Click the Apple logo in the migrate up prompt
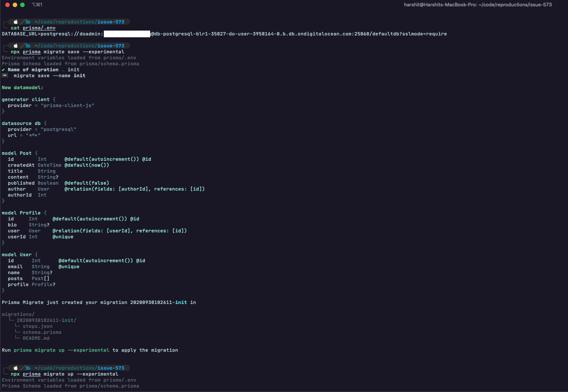Image resolution: width=568 pixels, height=392 pixels. (16, 368)
